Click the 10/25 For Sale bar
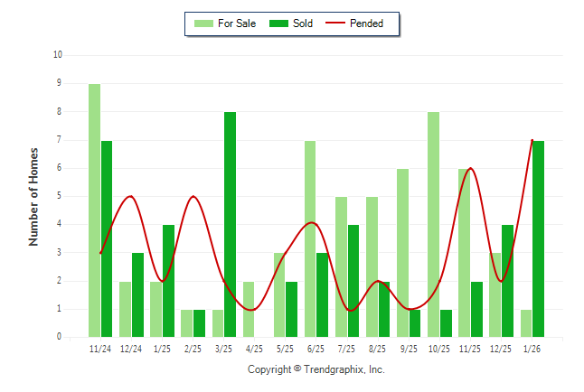 pyautogui.click(x=433, y=224)
